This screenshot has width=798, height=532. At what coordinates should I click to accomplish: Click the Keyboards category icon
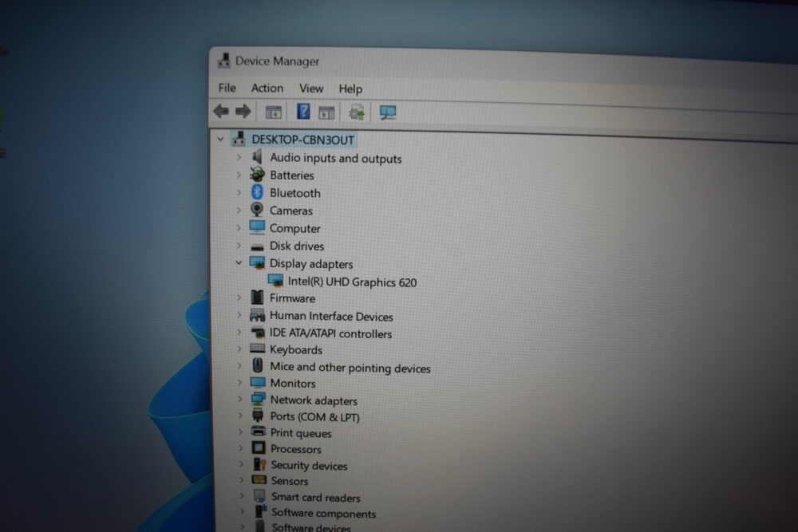pos(258,349)
